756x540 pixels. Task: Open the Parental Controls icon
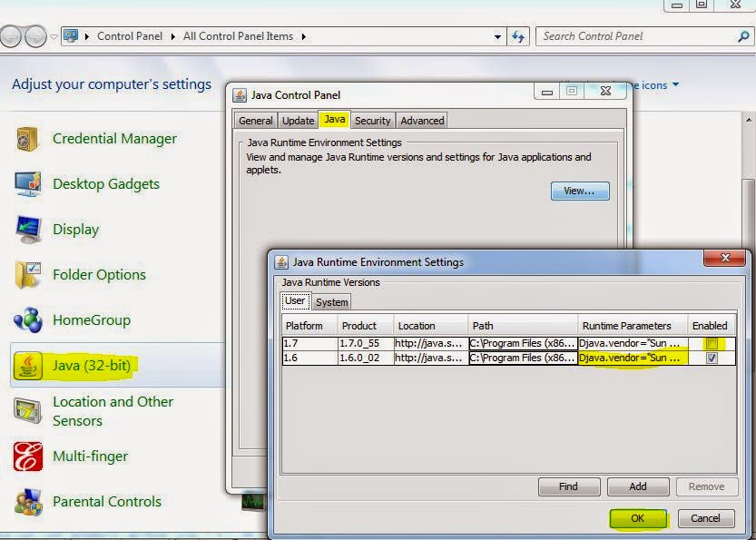[x=28, y=501]
